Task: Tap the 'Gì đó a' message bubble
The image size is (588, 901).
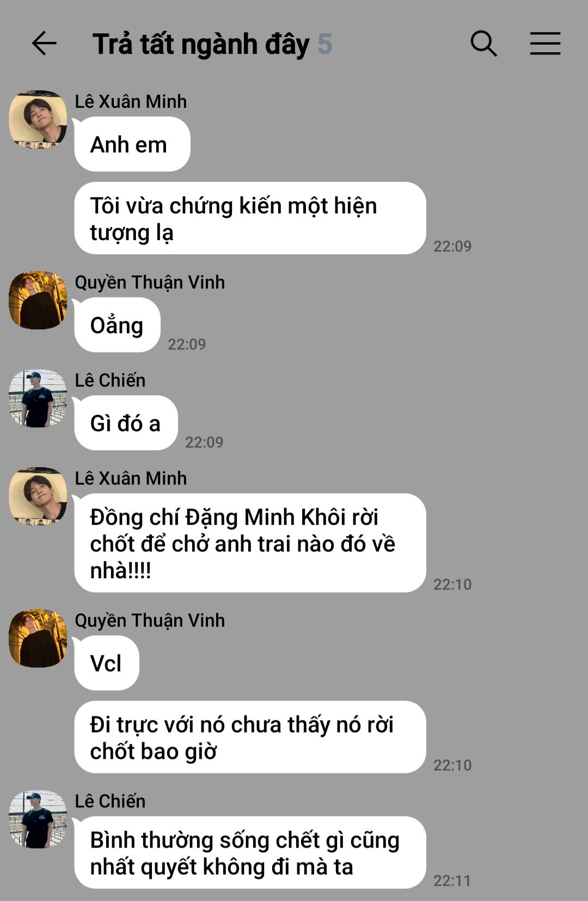Action: [x=126, y=423]
